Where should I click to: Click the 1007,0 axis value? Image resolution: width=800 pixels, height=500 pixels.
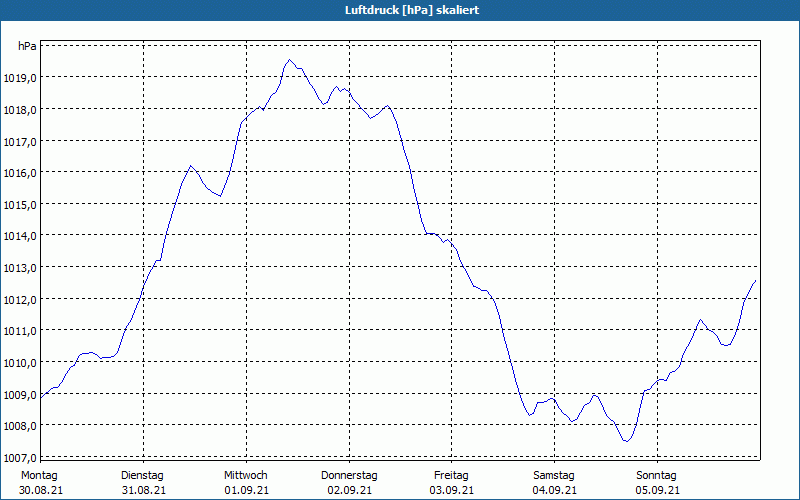click(x=20, y=458)
